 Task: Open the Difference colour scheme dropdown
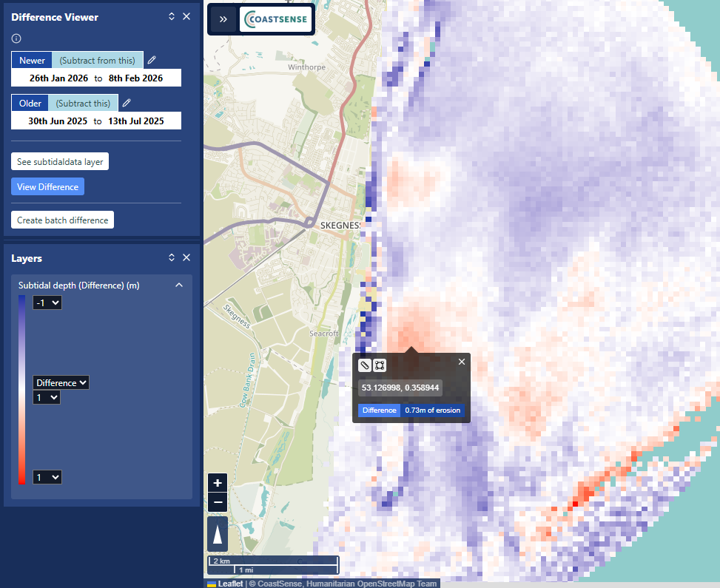(x=61, y=383)
